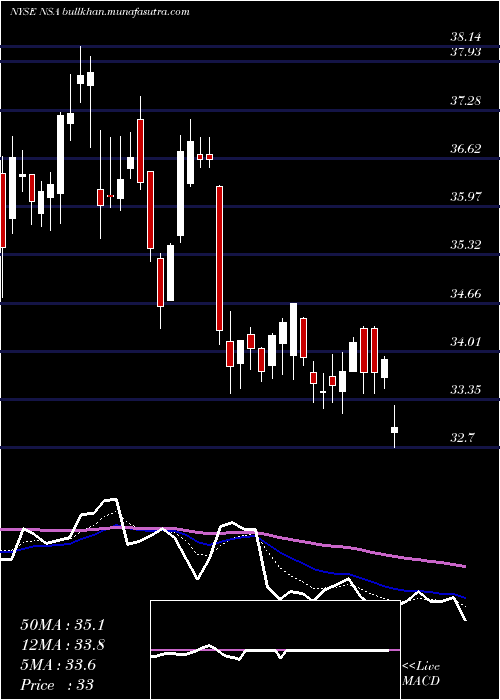This screenshot has height=700, width=500.
Task: Click the 38.14 price level label
Action: click(x=466, y=38)
